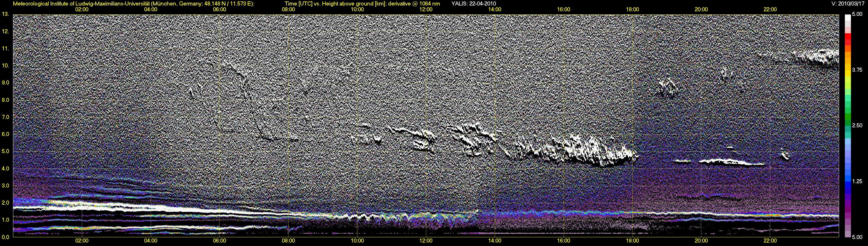868x246 pixels.
Task: Pick the red segment of the color bar
Action: [x=847, y=36]
